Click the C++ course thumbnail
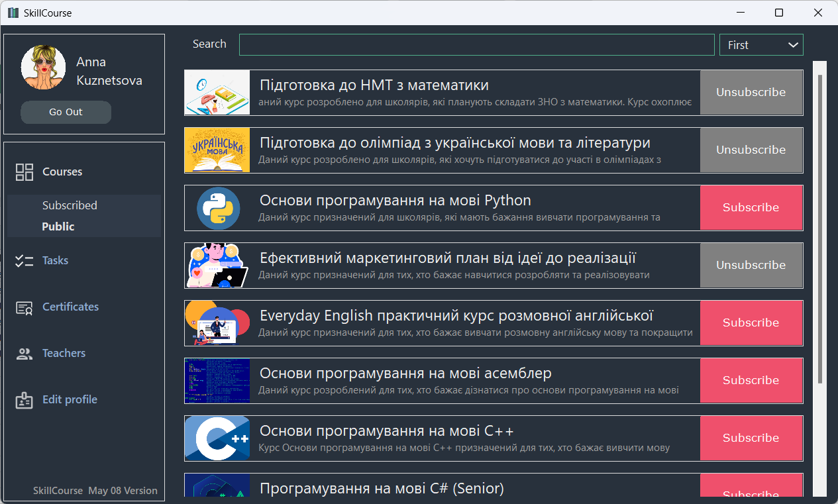This screenshot has width=838, height=504. coord(217,438)
